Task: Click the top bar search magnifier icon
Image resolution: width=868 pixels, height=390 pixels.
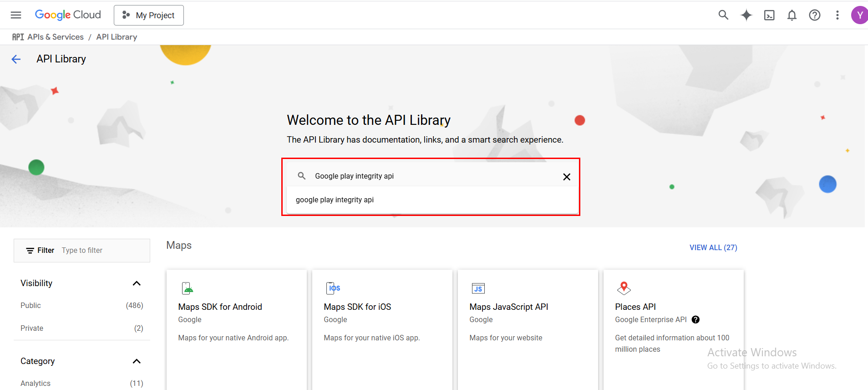Action: click(723, 15)
